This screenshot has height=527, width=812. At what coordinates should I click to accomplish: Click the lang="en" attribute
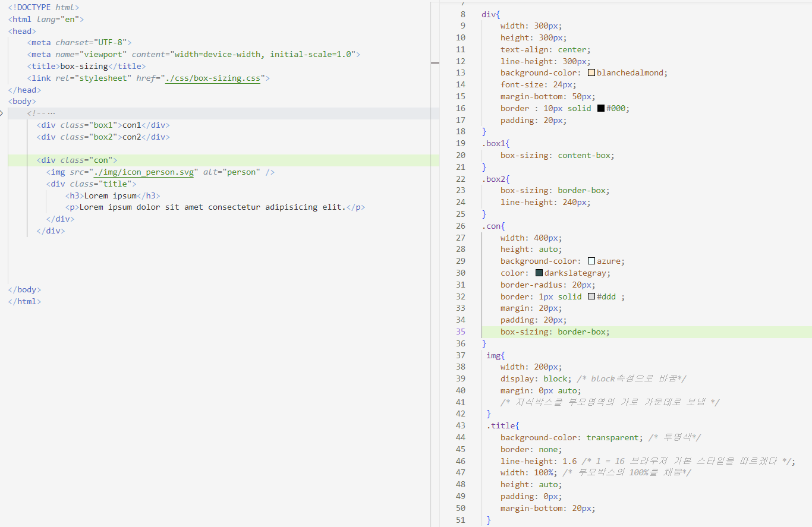point(60,19)
